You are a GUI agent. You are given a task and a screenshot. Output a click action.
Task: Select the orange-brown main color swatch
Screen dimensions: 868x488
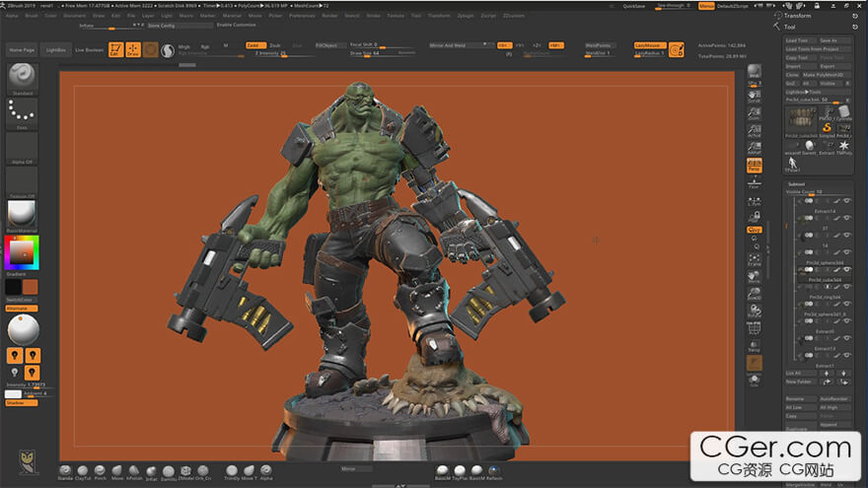[x=30, y=287]
